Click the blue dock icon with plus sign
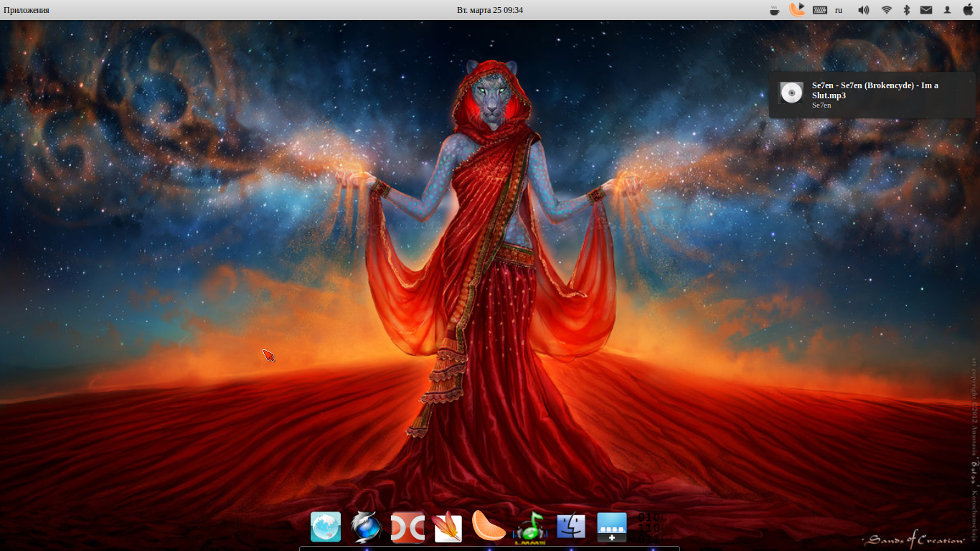The height and width of the screenshot is (551, 980). point(612,527)
